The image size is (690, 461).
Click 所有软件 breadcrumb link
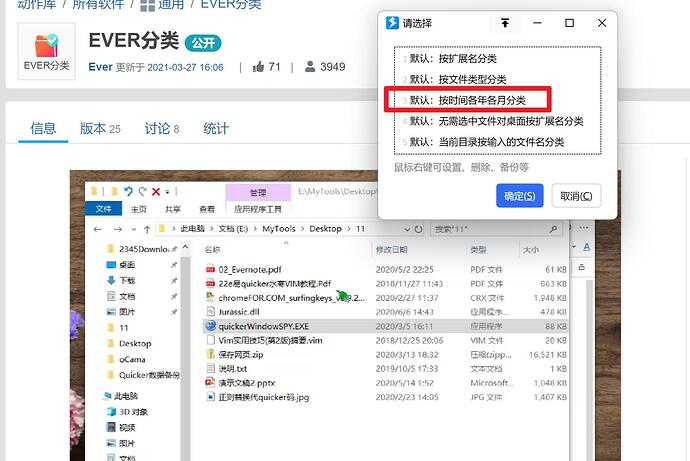pyautogui.click(x=98, y=4)
